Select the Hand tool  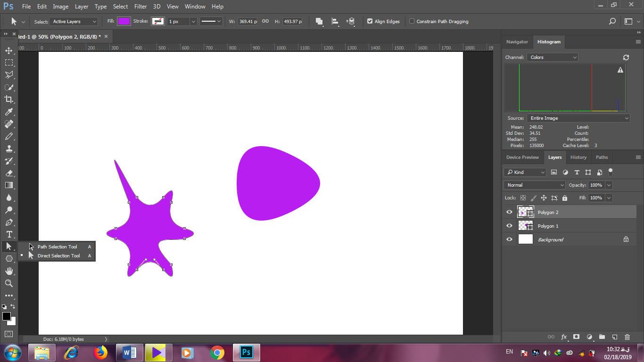tap(9, 271)
